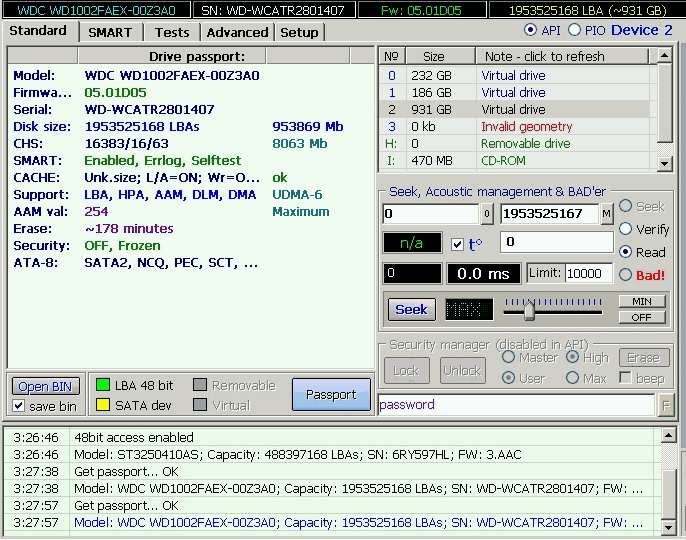This screenshot has width=686, height=540.
Task: Select PIO access mode
Action: 574,30
